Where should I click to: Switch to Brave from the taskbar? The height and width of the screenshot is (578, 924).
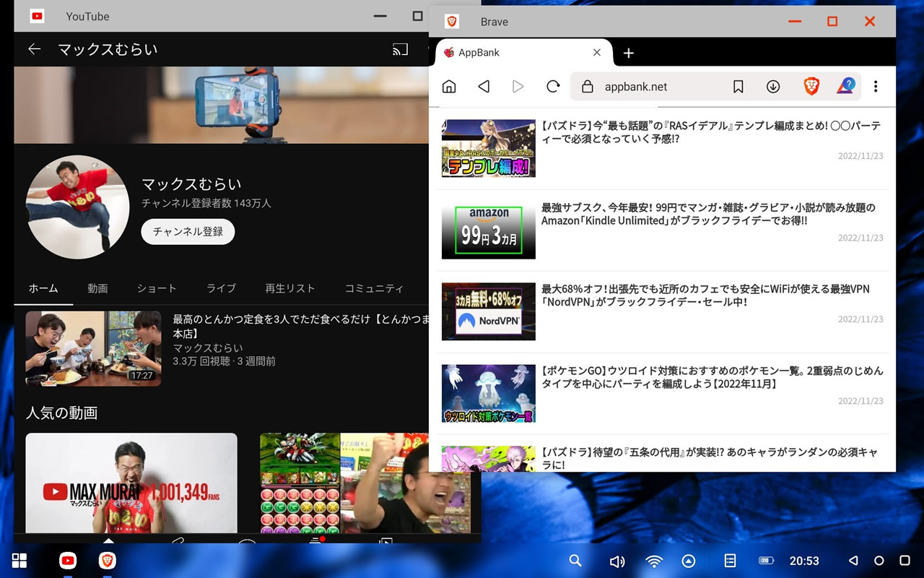(x=107, y=561)
